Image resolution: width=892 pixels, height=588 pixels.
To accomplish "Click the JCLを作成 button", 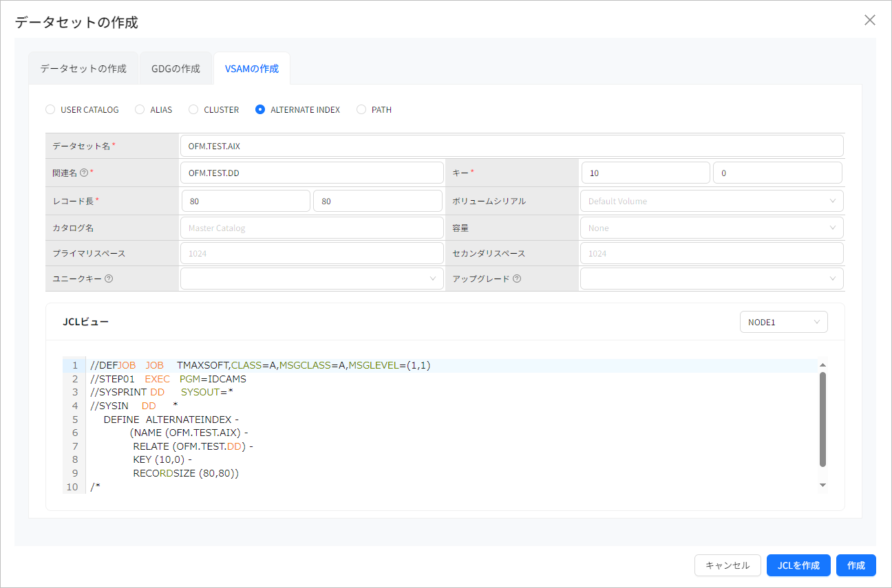I will tap(798, 565).
